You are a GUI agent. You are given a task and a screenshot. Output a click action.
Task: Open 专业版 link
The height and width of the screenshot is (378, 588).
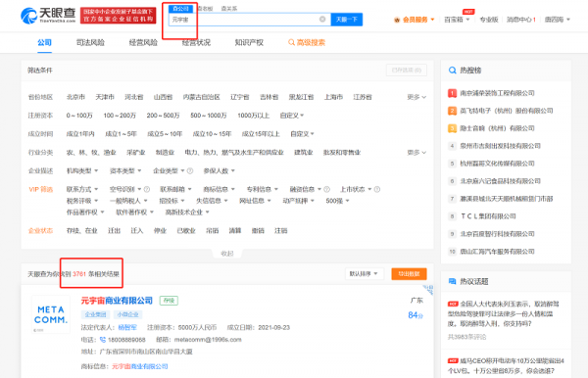point(489,20)
